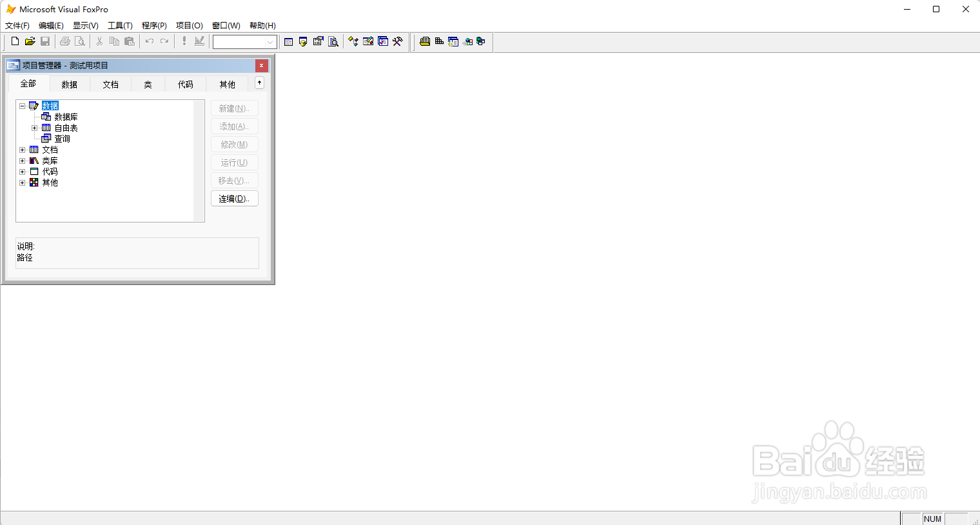Expand the 类库 tree node
This screenshot has height=525, width=980.
22,161
